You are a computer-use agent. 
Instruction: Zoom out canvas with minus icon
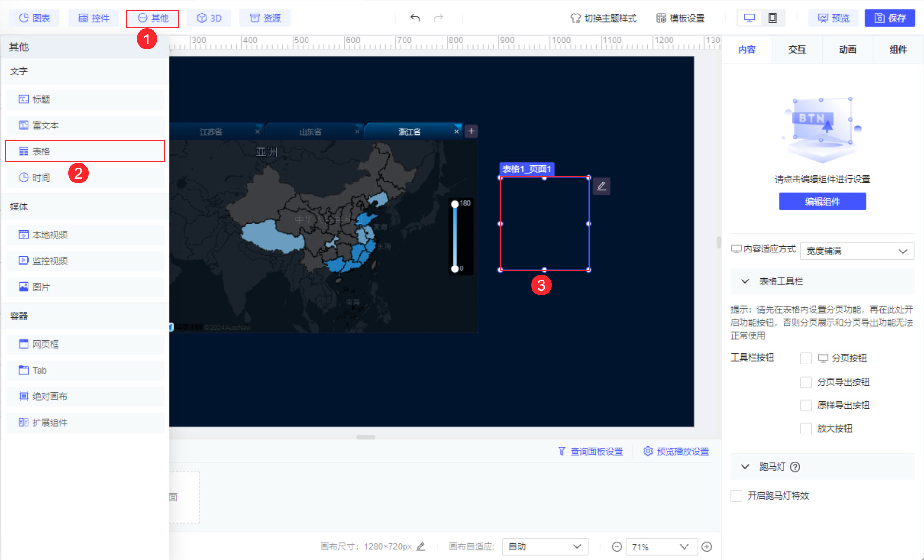point(616,546)
